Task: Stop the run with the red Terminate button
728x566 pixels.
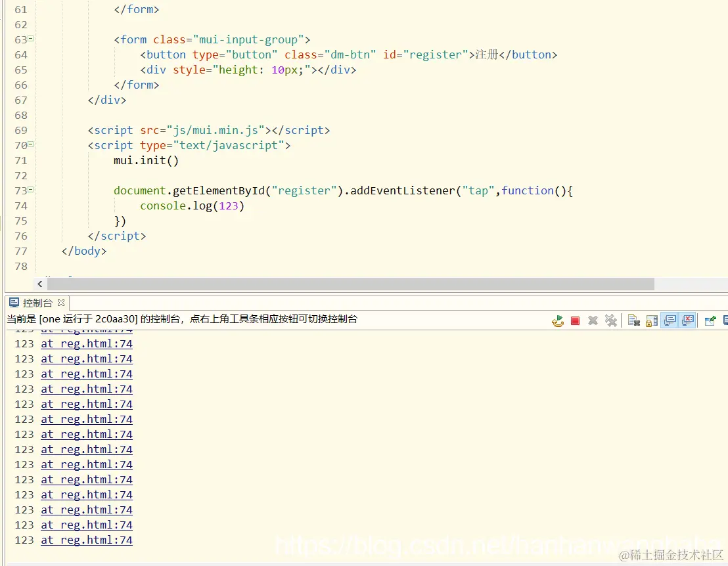Action: [576, 320]
